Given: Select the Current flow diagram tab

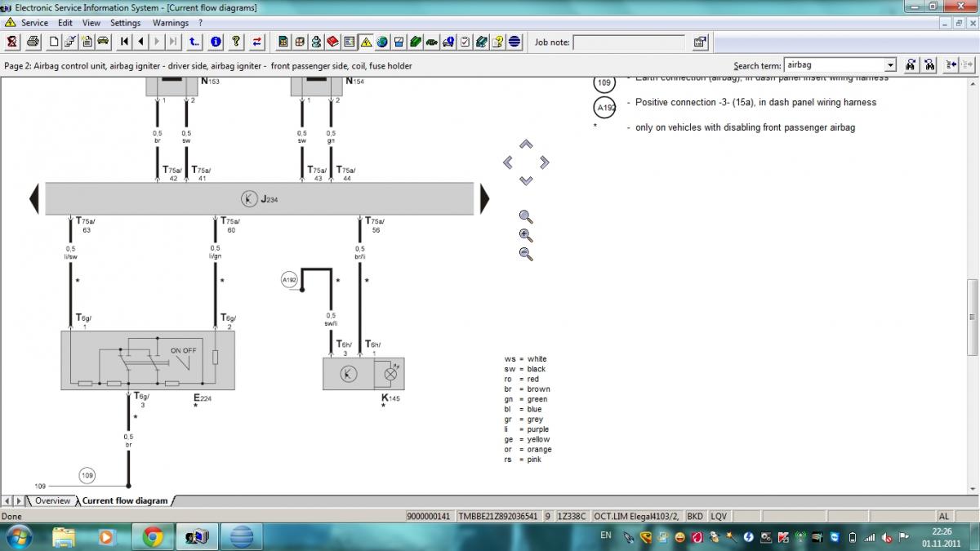Looking at the screenshot, I should (x=124, y=500).
